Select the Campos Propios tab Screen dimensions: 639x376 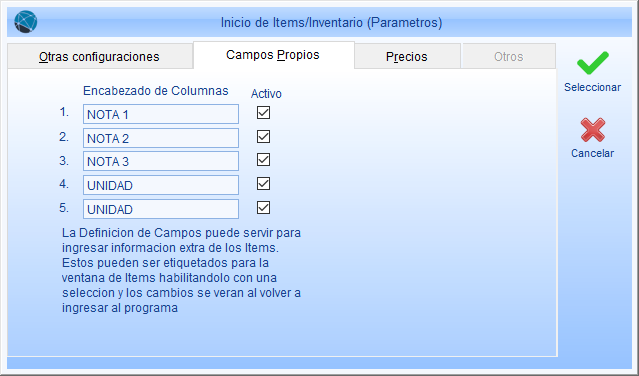(273, 55)
